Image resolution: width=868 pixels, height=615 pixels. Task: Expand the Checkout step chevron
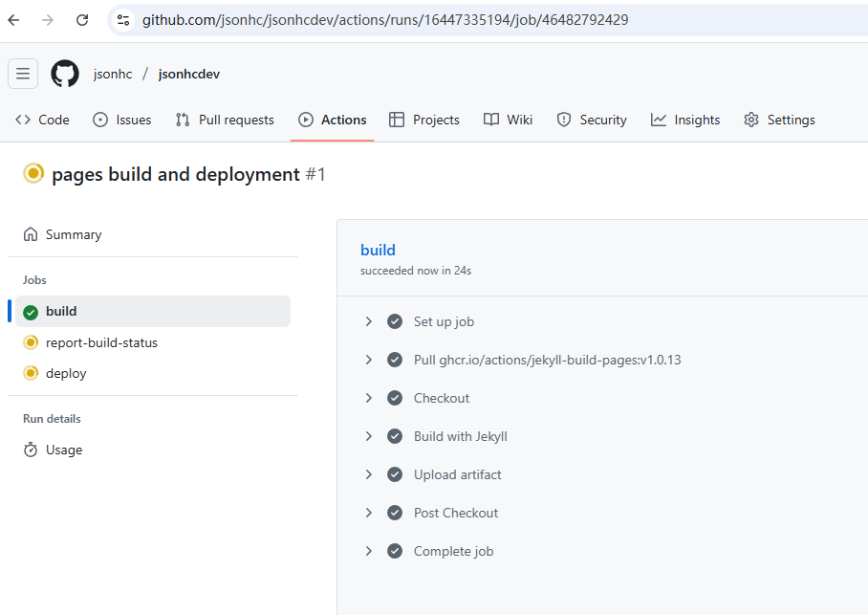tap(369, 398)
